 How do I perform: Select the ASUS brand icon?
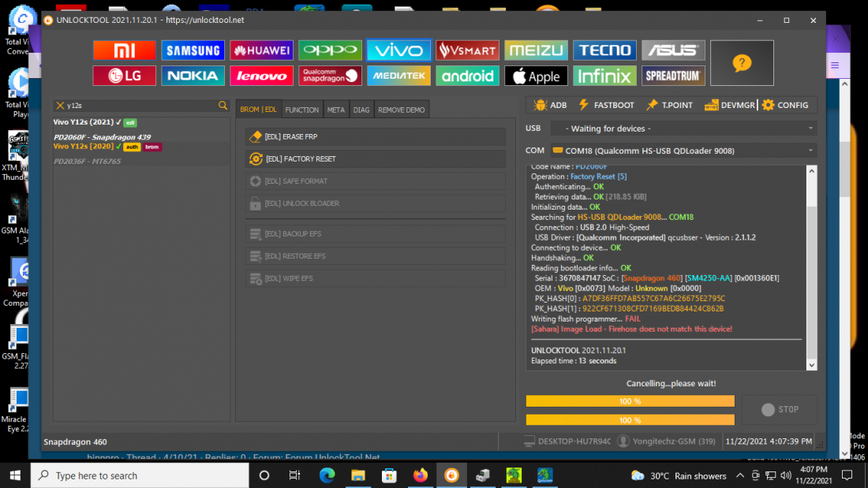pos(673,50)
